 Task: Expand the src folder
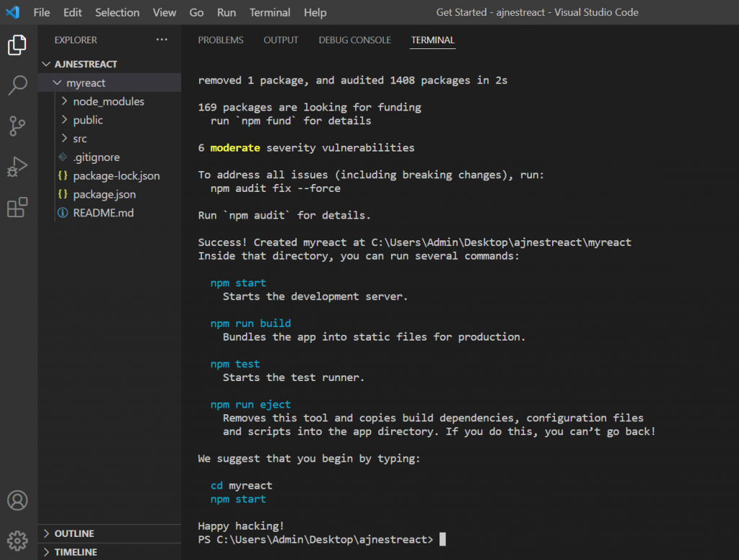(x=64, y=138)
